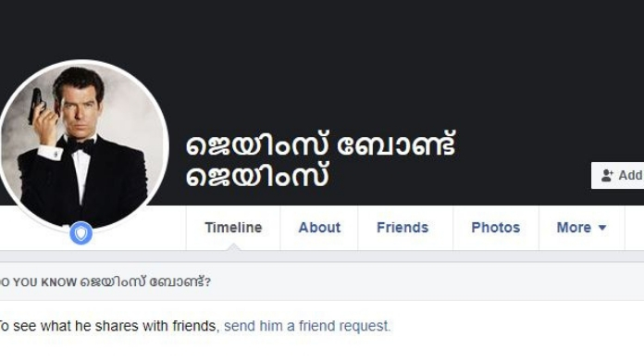Click the profile name ജെയിംസ് ബോണ്ട് heading
Image resolution: width=644 pixels, height=362 pixels.
321,144
